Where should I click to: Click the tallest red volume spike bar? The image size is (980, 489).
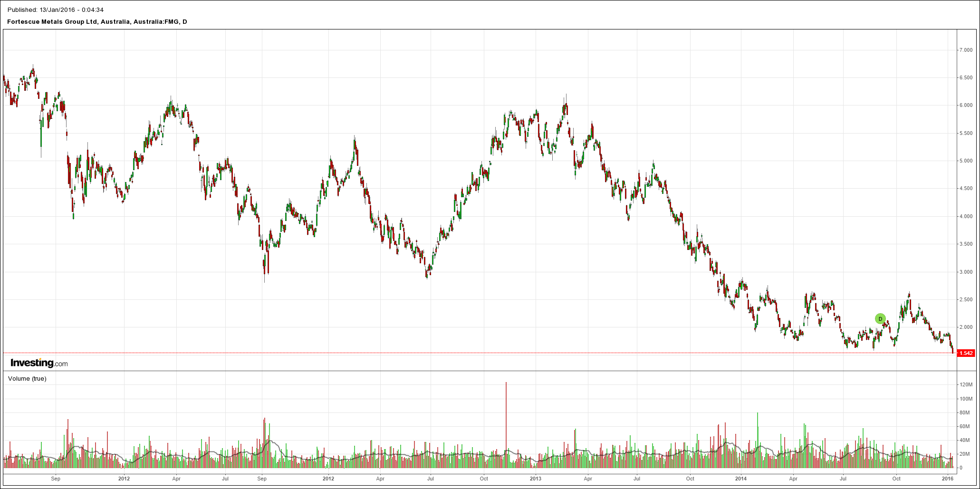point(506,425)
